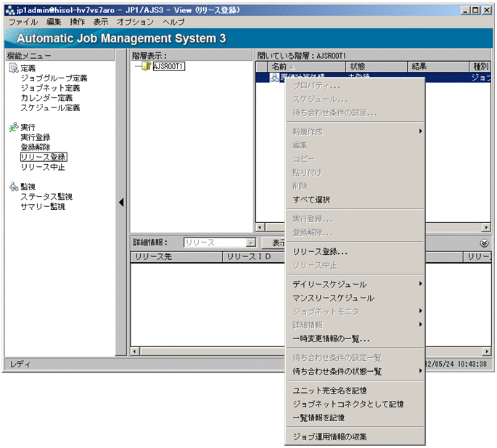Select カレンダー定義 in function menu
497x448 pixels.
[x=46, y=98]
